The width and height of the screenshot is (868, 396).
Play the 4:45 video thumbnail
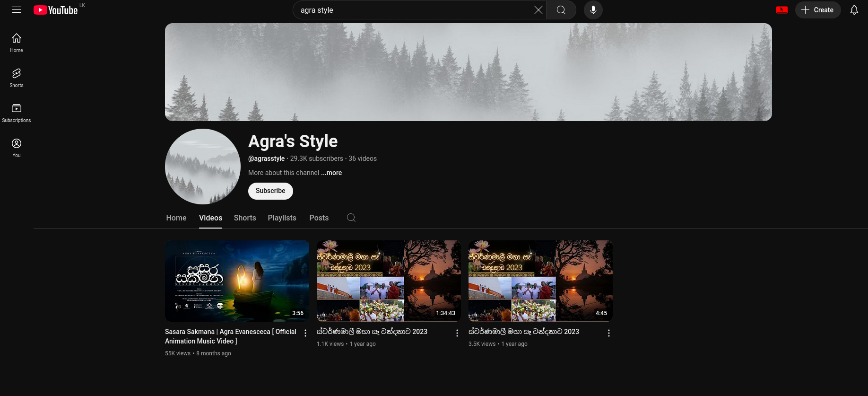click(x=540, y=281)
